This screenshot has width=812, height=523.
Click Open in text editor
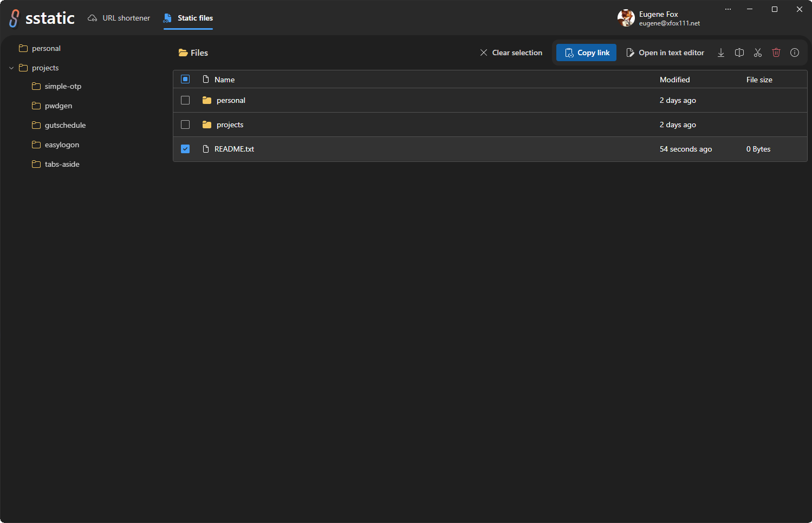(665, 53)
